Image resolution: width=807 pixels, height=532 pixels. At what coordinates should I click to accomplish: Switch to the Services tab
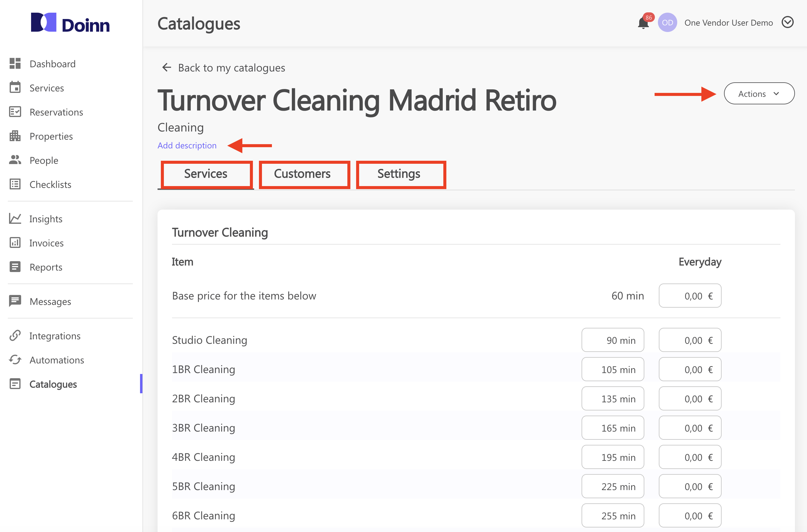tap(206, 174)
